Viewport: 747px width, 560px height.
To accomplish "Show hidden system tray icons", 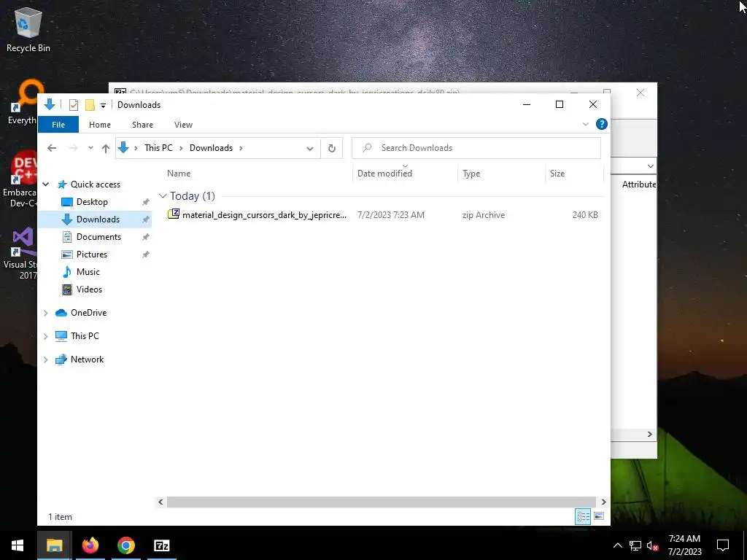I will 617,545.
